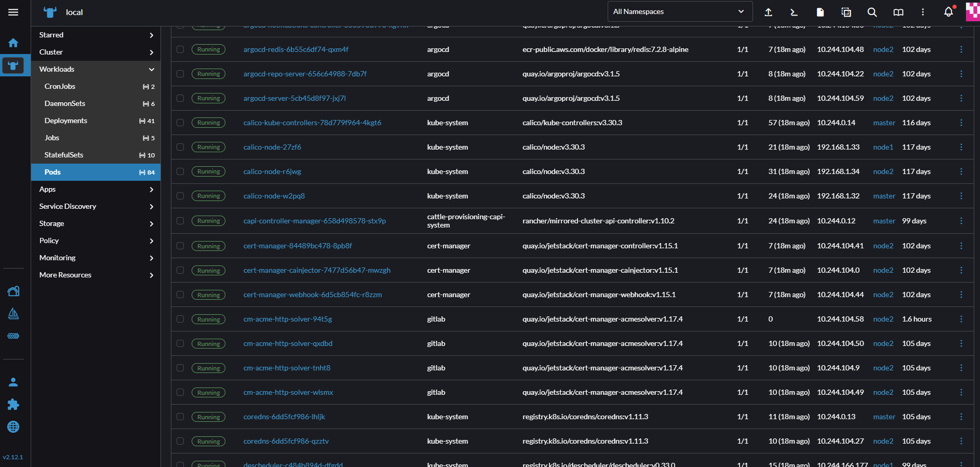Select checkbox for argocd-redis pod
Screen dimensions: 980x467
click(180, 49)
